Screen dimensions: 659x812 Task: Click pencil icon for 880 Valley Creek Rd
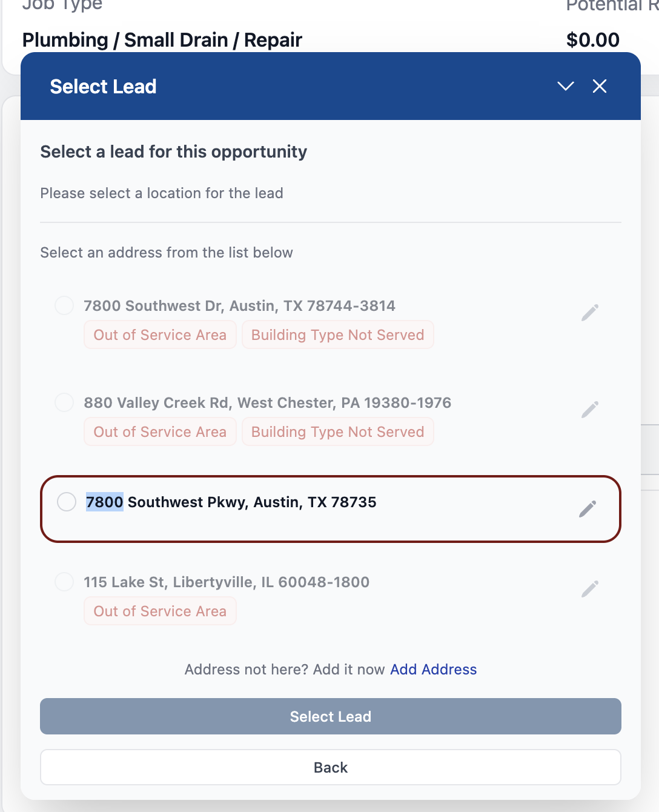[590, 410]
